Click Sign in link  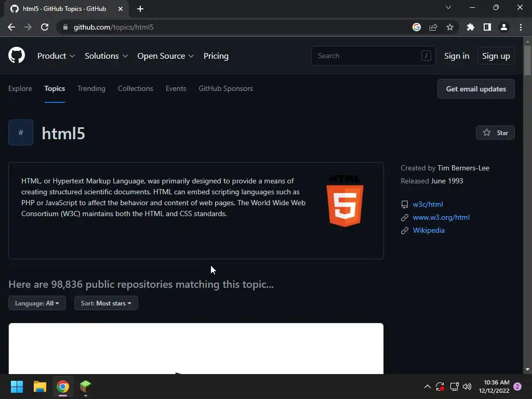coord(457,56)
